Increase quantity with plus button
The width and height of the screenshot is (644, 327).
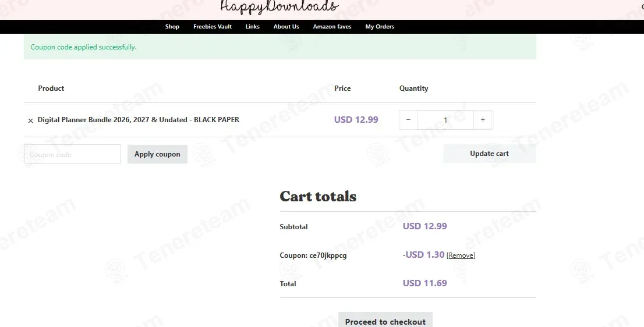(x=483, y=120)
